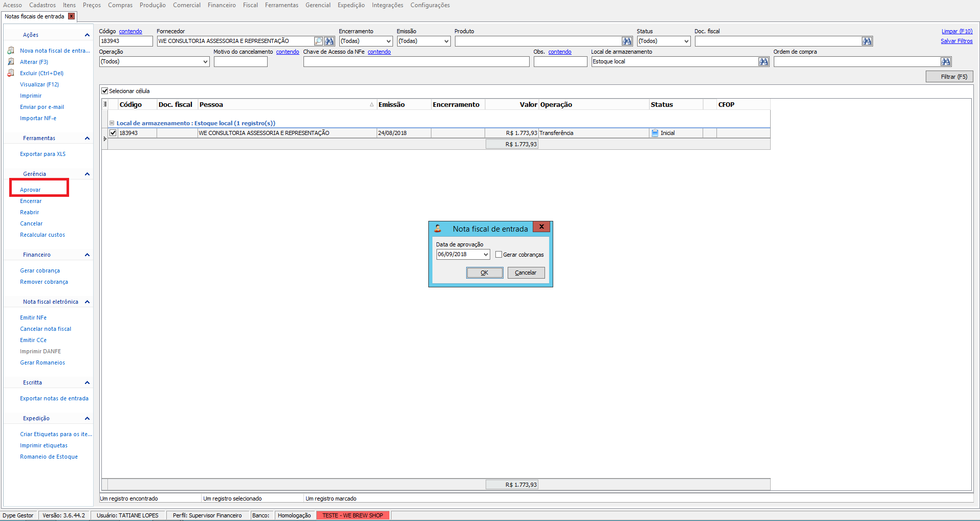Click the Exportar notas de entrada link
This screenshot has width=980, height=521.
coord(54,398)
